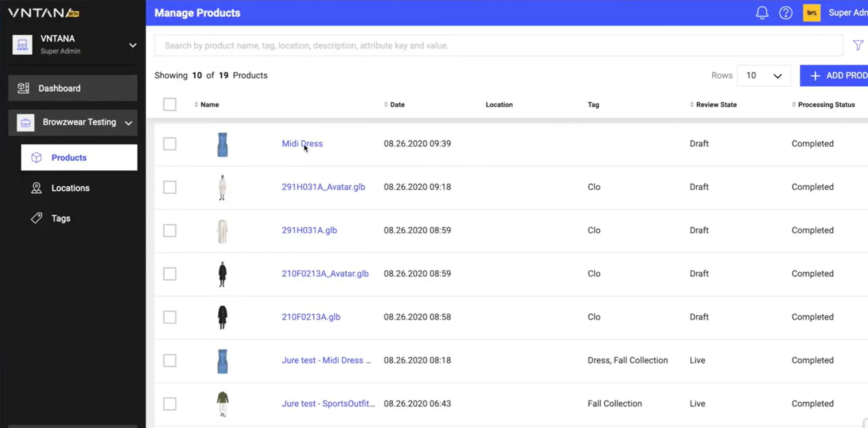868x428 pixels.
Task: Expand the VNTANA organization switcher
Action: (133, 45)
